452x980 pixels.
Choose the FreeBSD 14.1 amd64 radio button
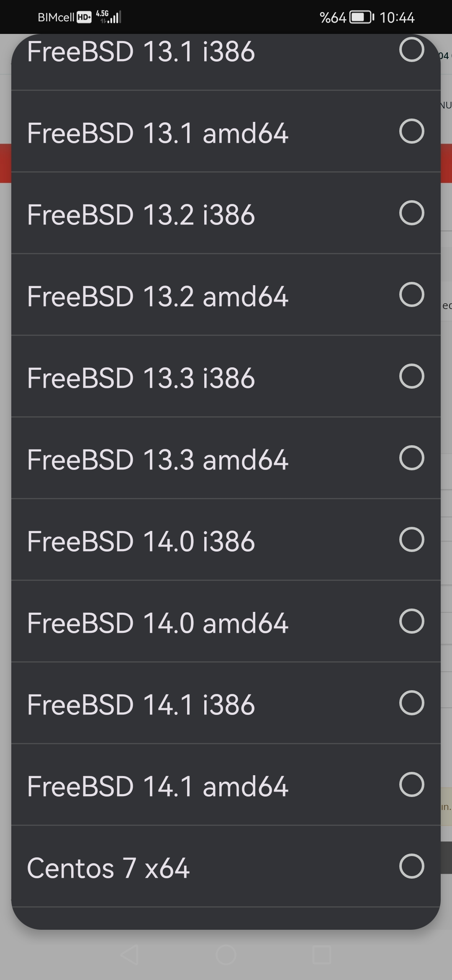(x=412, y=784)
